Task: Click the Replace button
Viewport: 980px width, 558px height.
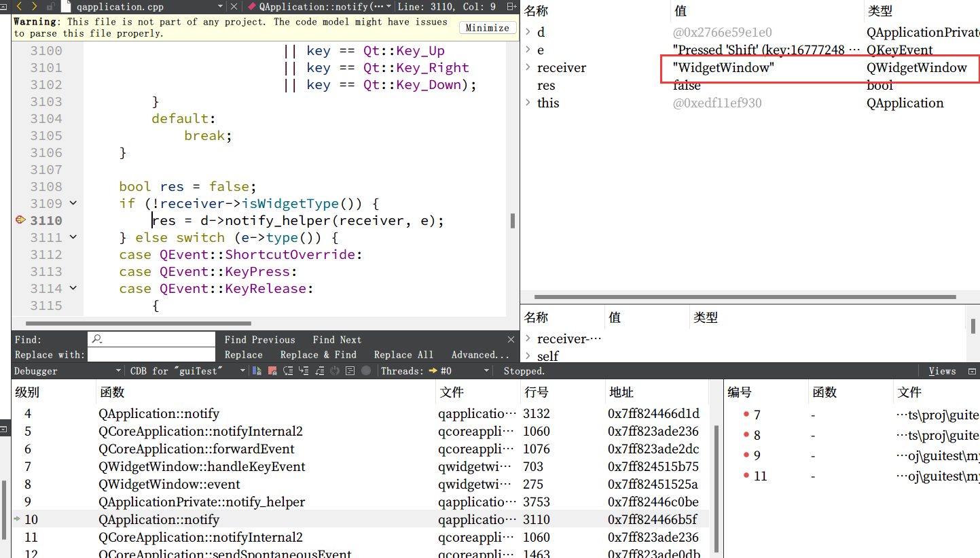Action: click(243, 355)
